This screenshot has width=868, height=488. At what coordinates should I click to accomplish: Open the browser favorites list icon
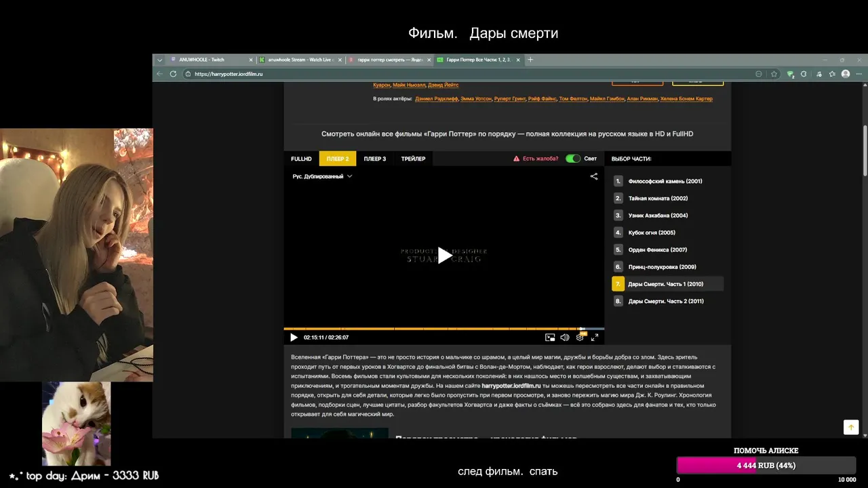tap(832, 74)
